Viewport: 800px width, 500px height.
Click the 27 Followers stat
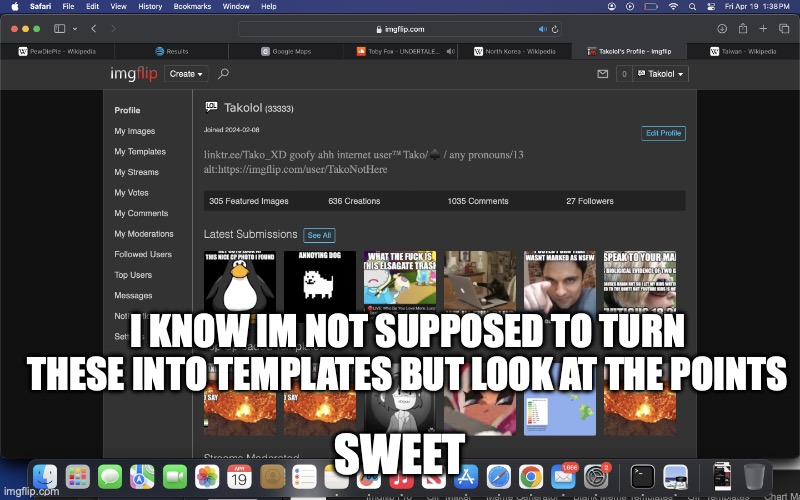(x=589, y=201)
